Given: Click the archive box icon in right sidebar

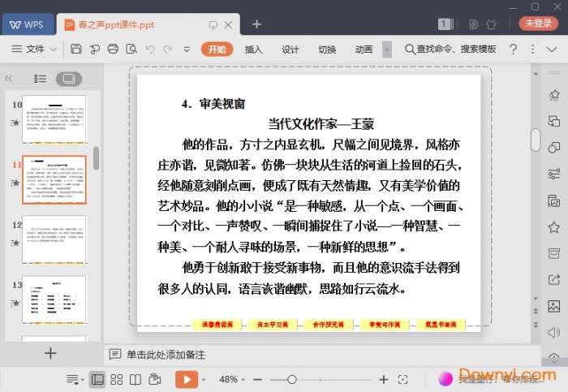Looking at the screenshot, I should click(554, 253).
